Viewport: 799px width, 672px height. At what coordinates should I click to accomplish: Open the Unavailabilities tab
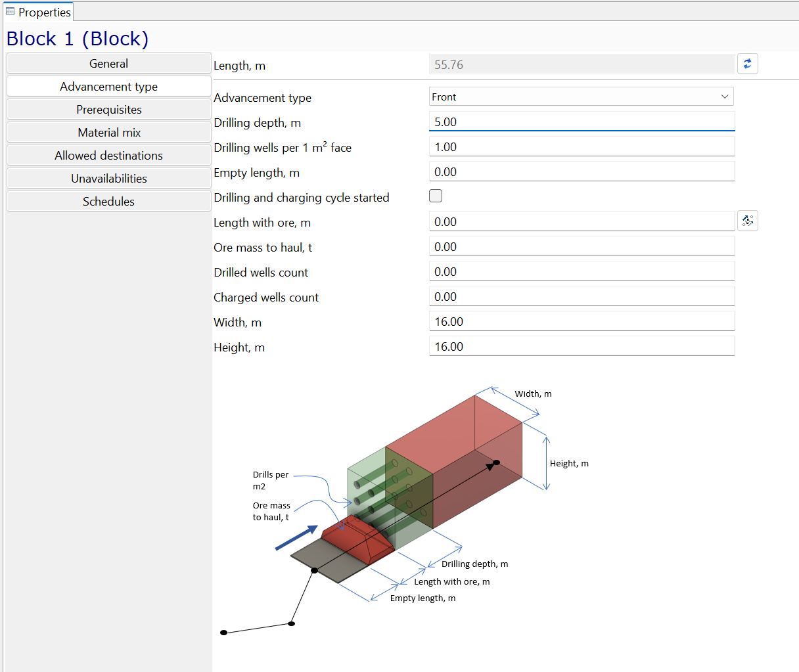pos(109,178)
